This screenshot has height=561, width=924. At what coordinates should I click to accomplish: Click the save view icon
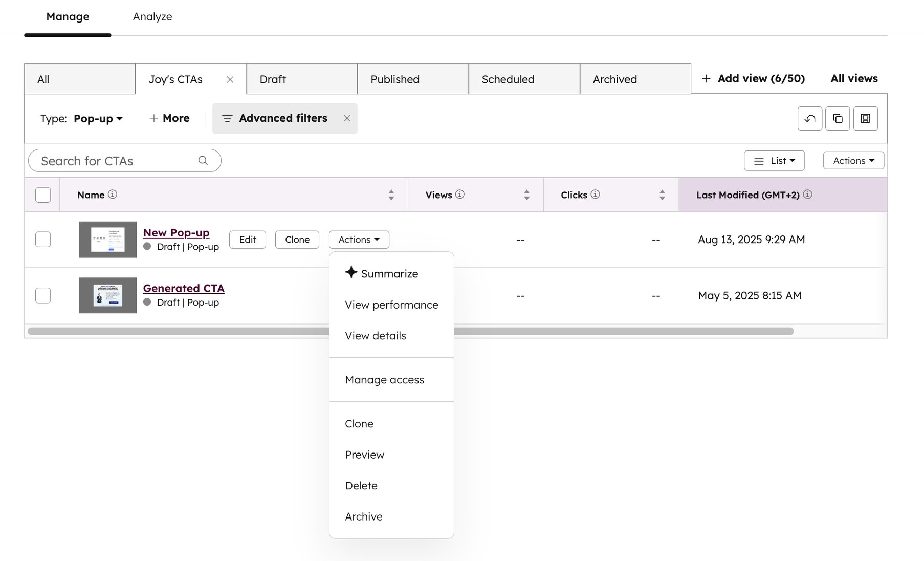coord(865,118)
